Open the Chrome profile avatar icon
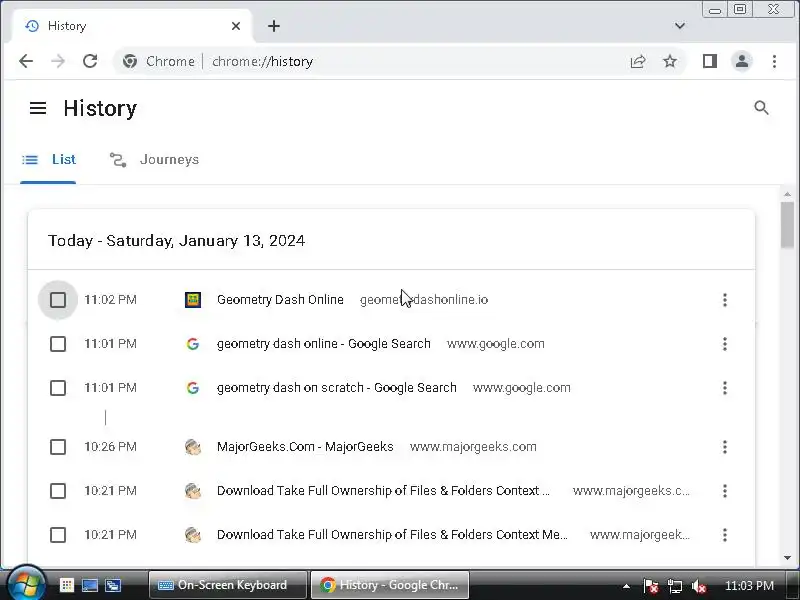This screenshot has width=800, height=600. click(x=742, y=61)
